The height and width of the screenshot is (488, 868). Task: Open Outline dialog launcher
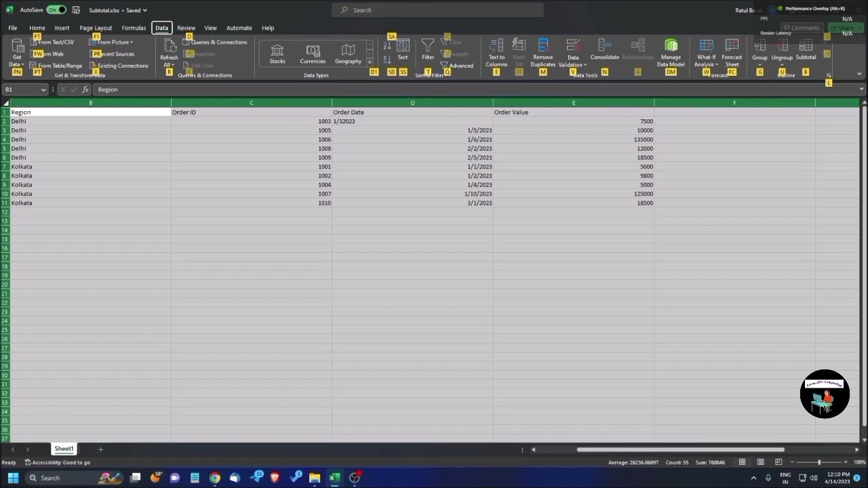(x=829, y=75)
